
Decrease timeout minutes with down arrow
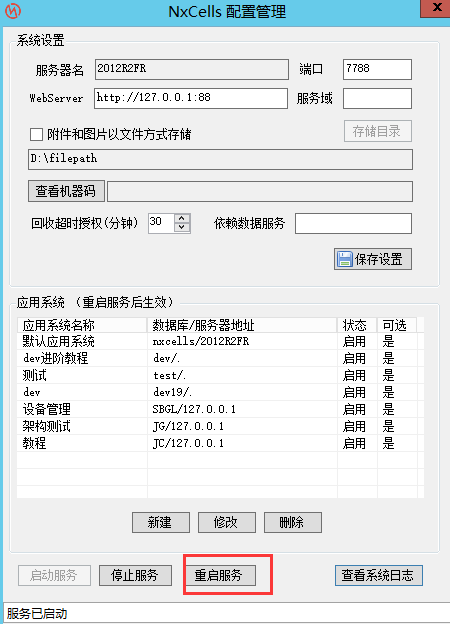(x=182, y=228)
